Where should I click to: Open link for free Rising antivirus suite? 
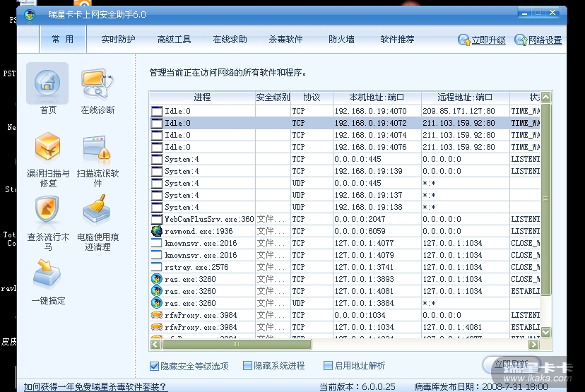95,386
